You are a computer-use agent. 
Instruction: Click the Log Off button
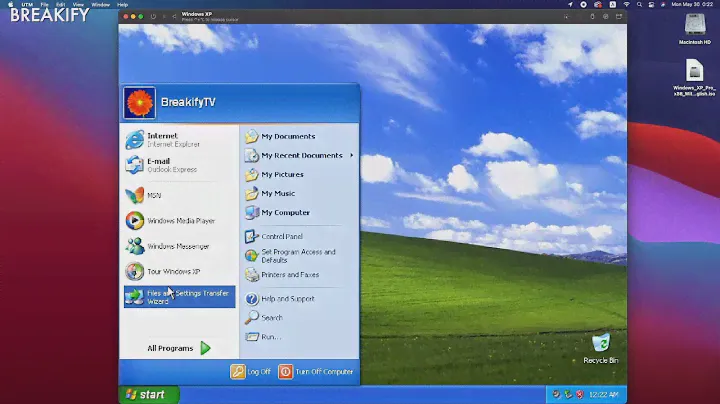point(251,371)
